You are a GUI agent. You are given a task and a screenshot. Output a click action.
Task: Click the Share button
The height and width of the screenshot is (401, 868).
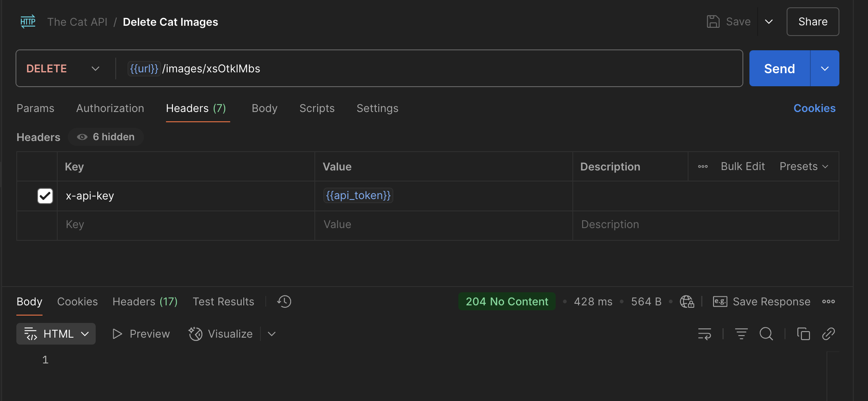[812, 22]
